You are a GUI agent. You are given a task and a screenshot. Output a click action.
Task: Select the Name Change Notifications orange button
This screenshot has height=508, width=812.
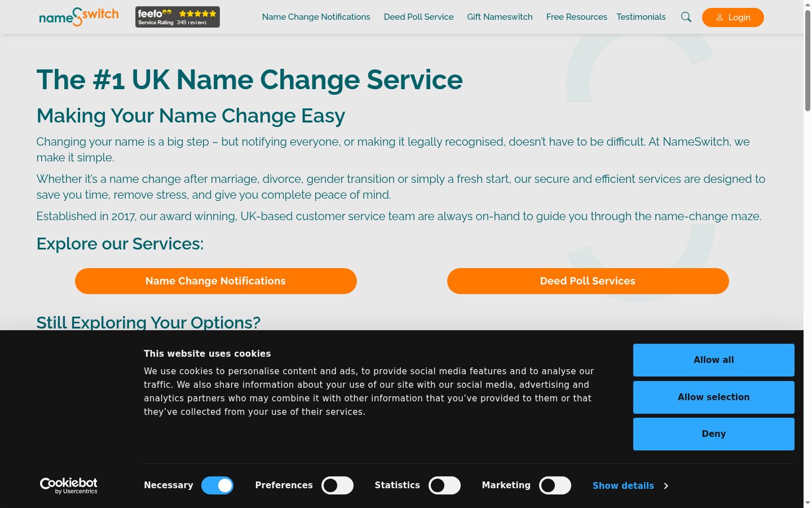pos(216,281)
